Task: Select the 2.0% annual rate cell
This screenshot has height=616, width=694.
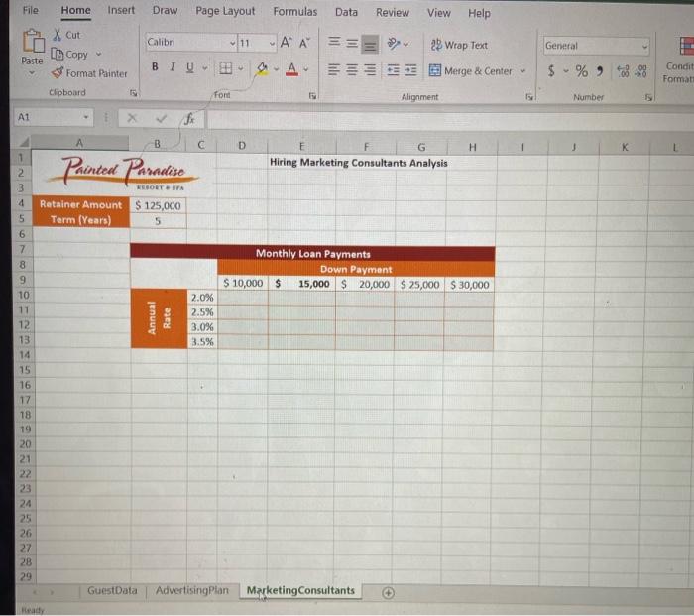Action: click(202, 298)
